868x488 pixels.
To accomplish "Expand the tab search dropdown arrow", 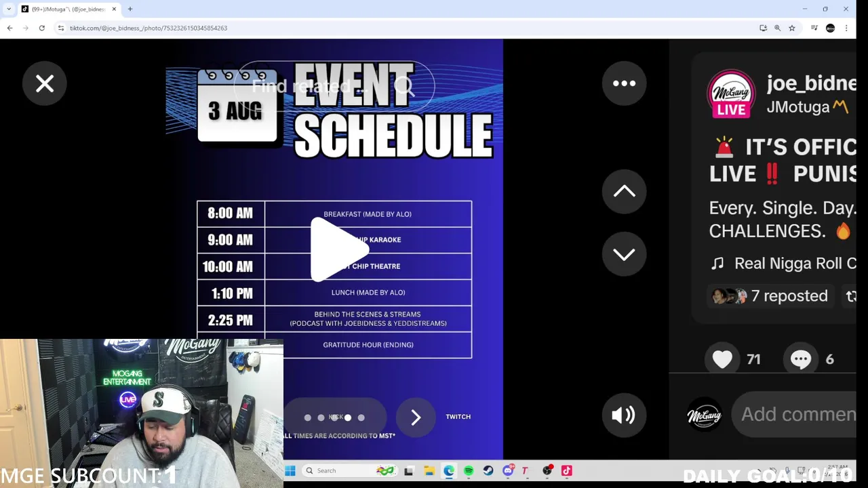I will click(8, 9).
